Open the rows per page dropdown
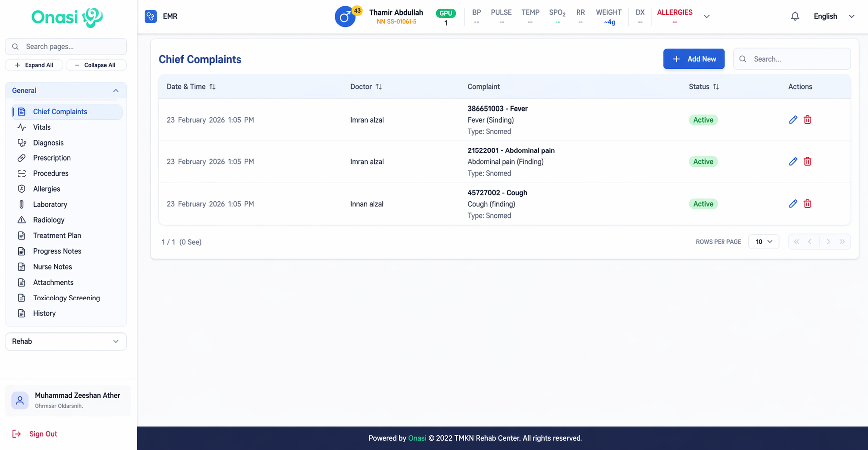This screenshot has width=868, height=450. point(763,242)
